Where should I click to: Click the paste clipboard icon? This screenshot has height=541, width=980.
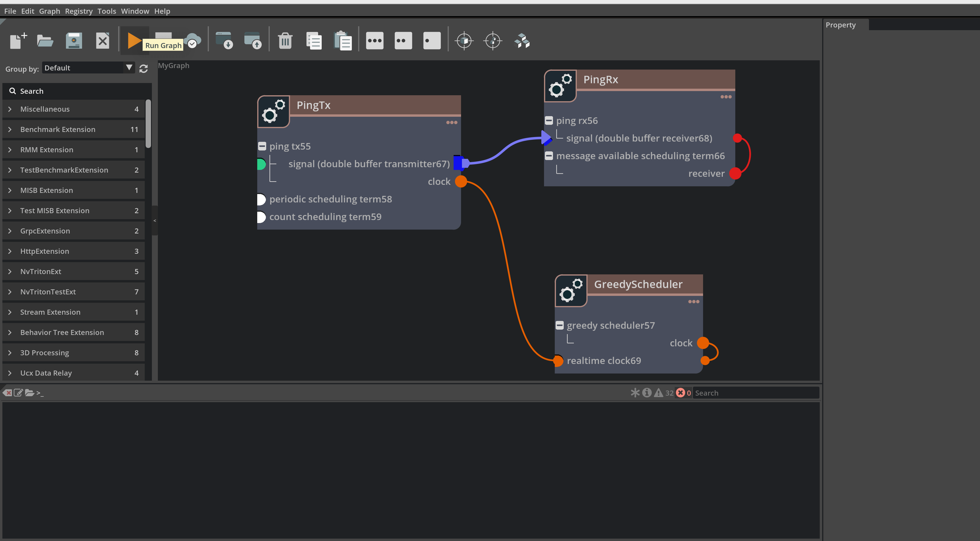(342, 40)
